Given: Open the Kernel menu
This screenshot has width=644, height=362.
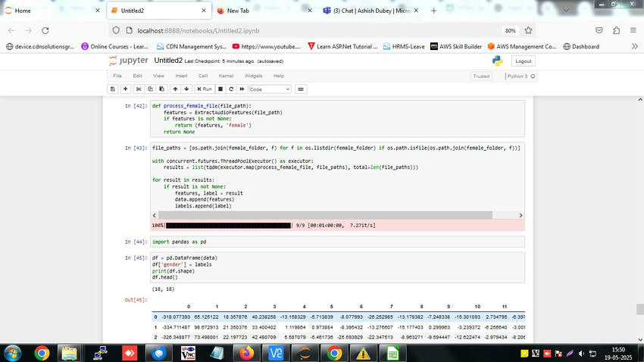Looking at the screenshot, I should pos(226,76).
